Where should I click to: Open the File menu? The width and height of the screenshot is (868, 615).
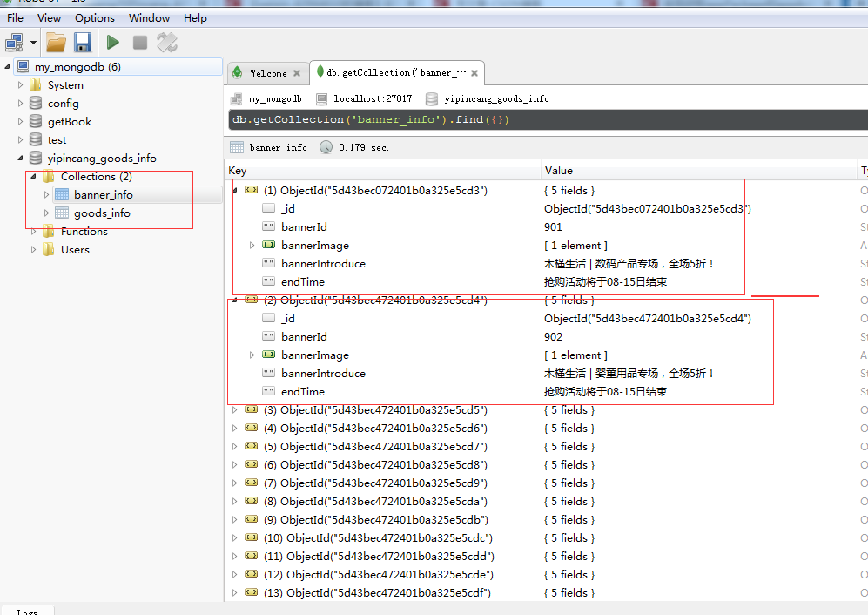15,17
